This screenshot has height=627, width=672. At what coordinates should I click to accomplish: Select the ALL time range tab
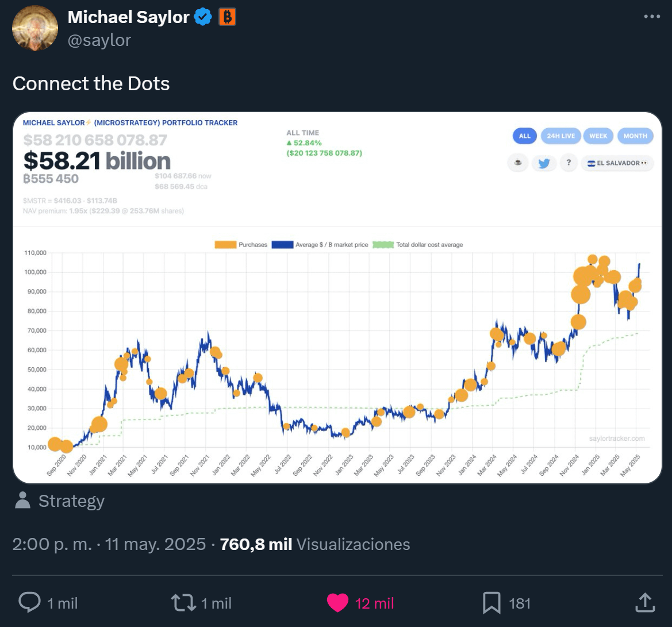point(525,136)
